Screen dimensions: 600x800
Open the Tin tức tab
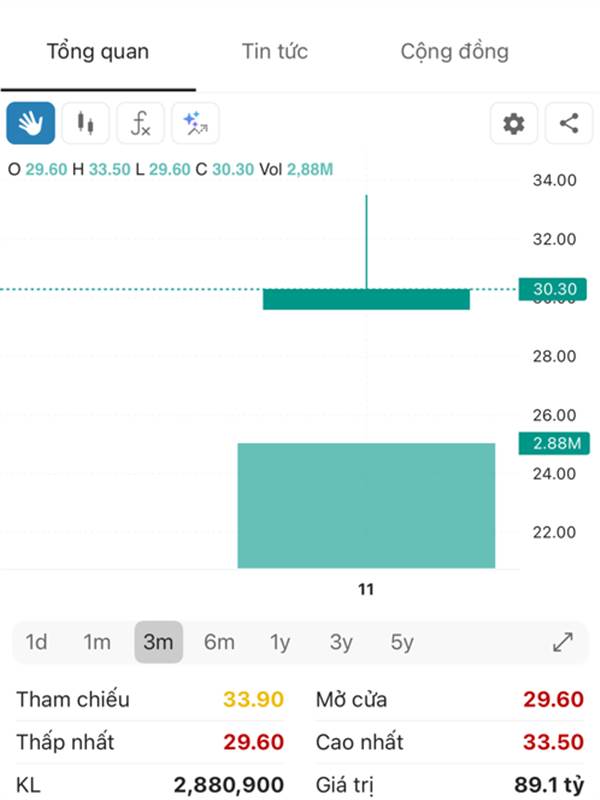275,52
